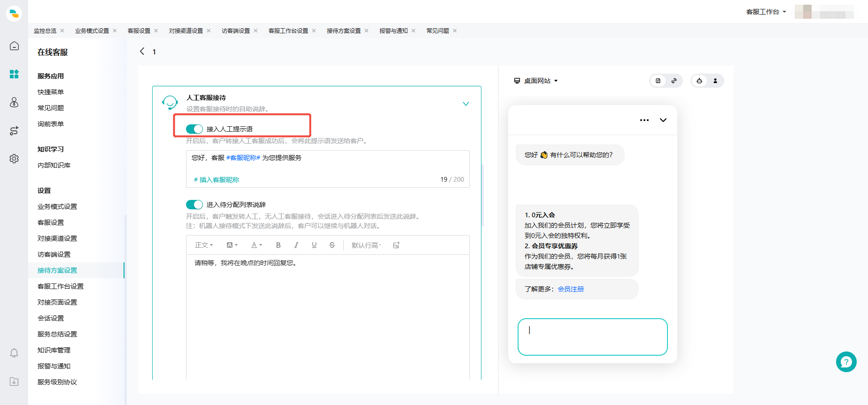
Task: Close the 对接渠道设置 tab
Action: tap(209, 31)
